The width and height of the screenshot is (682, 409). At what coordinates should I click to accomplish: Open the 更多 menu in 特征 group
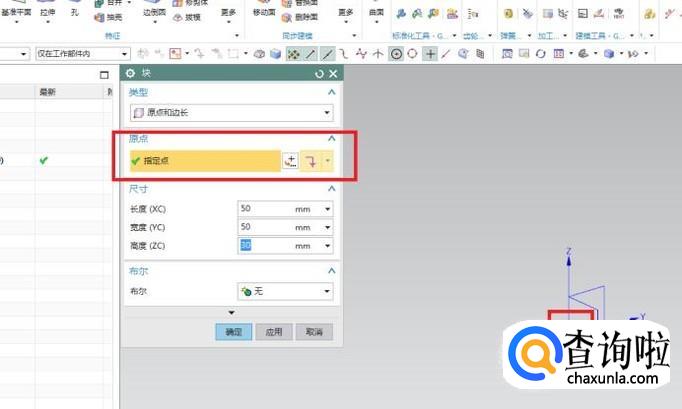coord(228,13)
